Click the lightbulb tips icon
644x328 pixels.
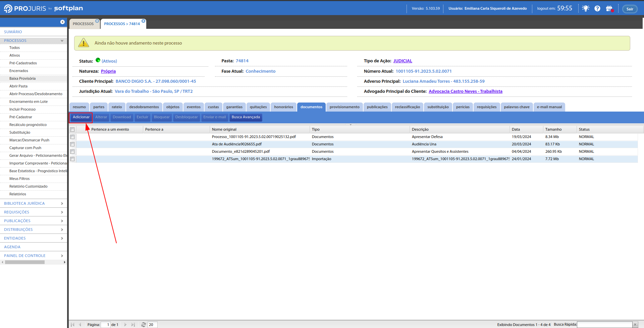click(586, 8)
